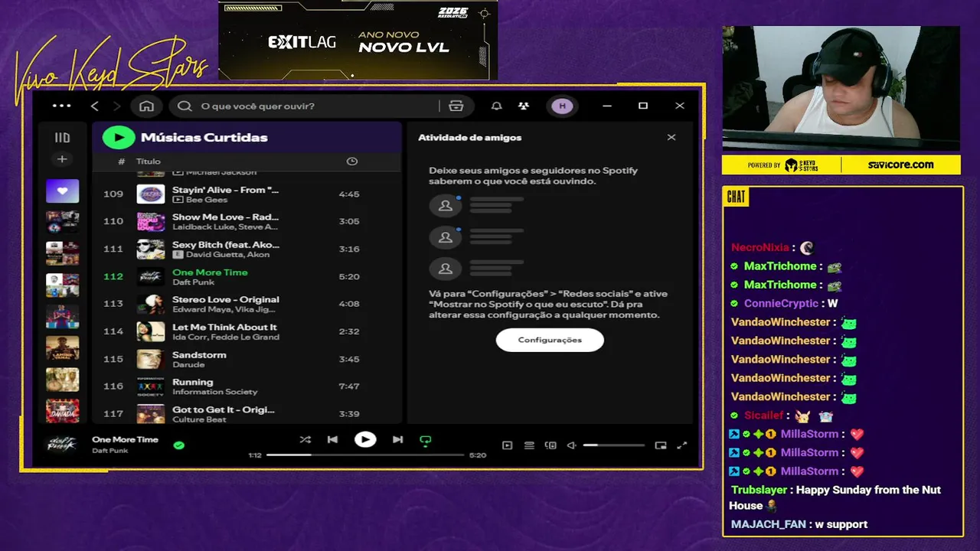Open artist link Darude
The width and height of the screenshot is (980, 551).
click(x=188, y=365)
